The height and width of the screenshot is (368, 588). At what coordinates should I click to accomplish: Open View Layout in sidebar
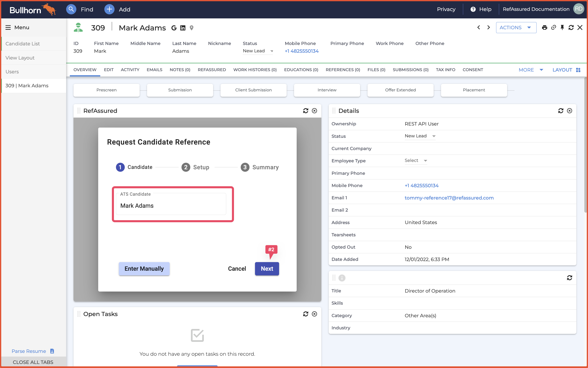click(34, 58)
